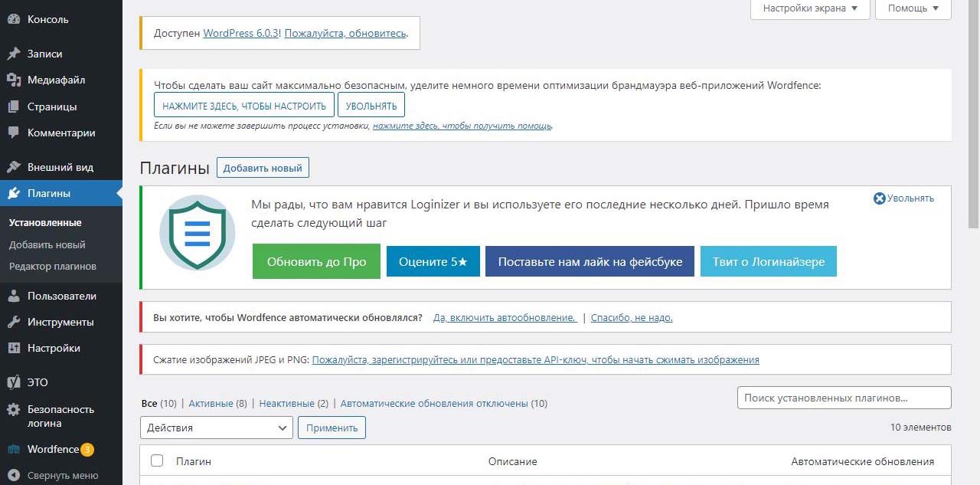Image resolution: width=980 pixels, height=485 pixels.
Task: Click the Консоль dashboard icon
Action: pos(14,19)
